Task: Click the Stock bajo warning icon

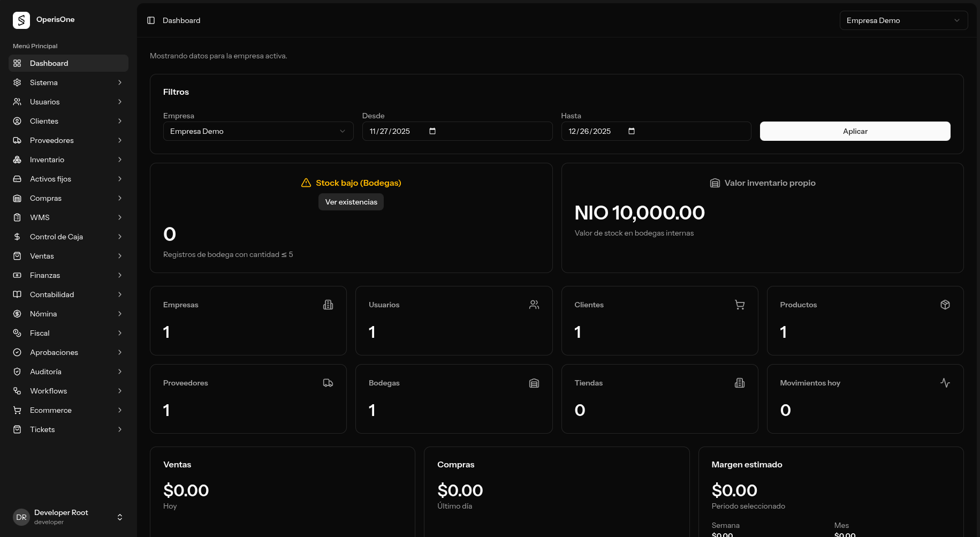Action: (306, 183)
